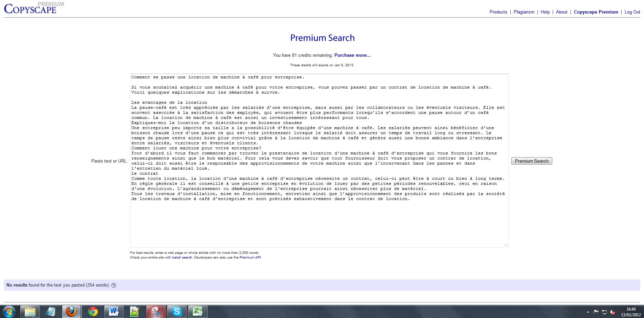Viewport: 644px width, 318px height.
Task: Switch to Notepad++ on the taskbar
Action: click(135, 311)
